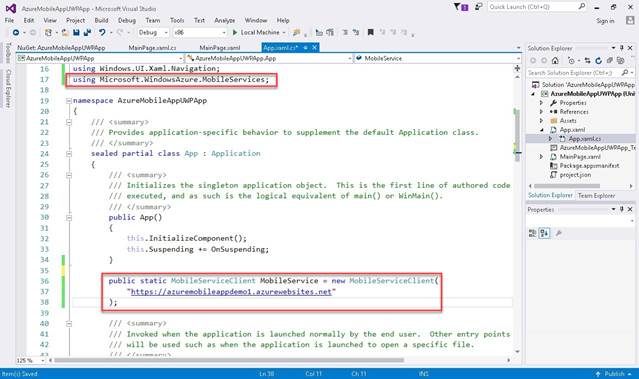This screenshot has height=379, width=639.
Task: Click Sync with Active Document icon
Action: tap(587, 61)
